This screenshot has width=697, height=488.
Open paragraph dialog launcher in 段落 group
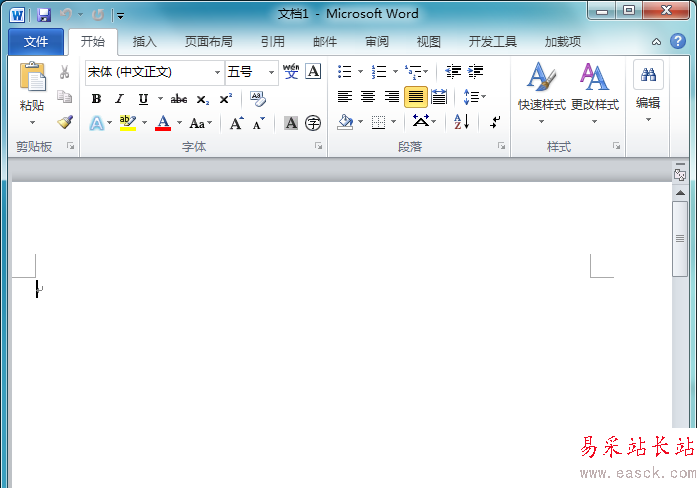click(501, 146)
